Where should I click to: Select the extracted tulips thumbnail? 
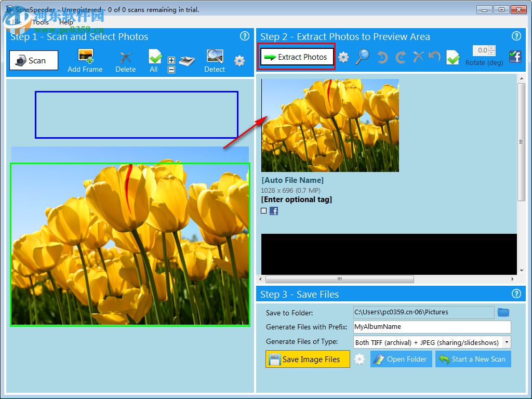pos(330,126)
